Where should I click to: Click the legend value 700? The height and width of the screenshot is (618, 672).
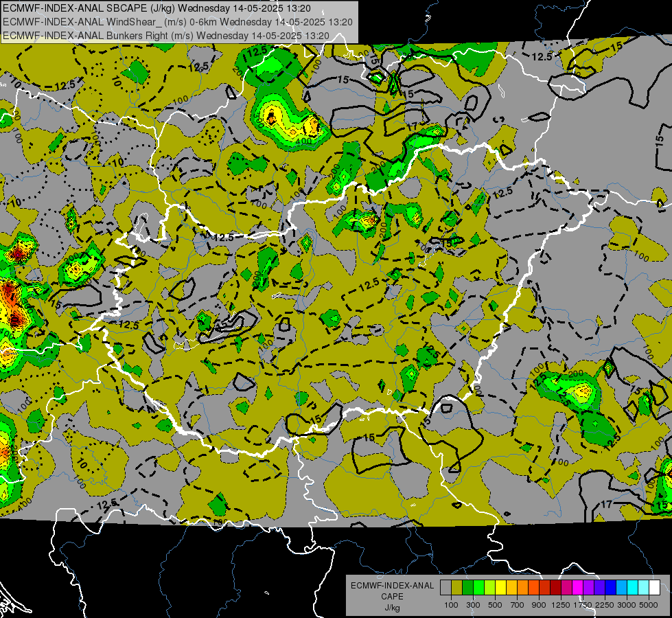click(x=518, y=605)
